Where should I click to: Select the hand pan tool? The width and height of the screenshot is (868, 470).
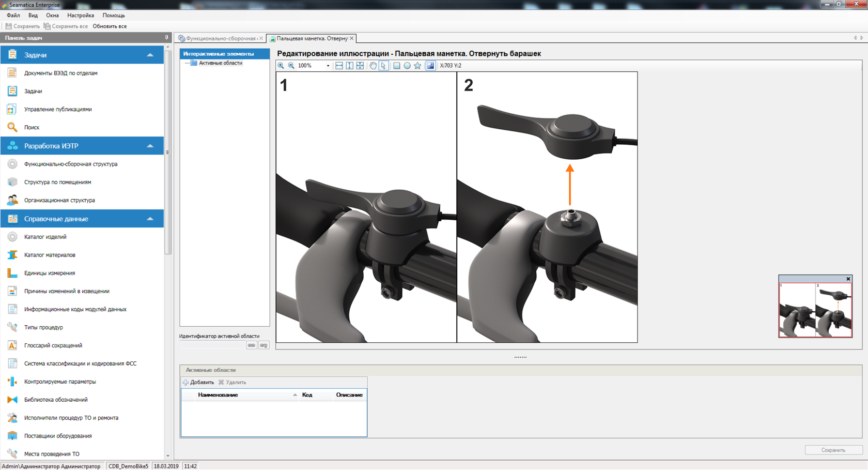tap(373, 66)
